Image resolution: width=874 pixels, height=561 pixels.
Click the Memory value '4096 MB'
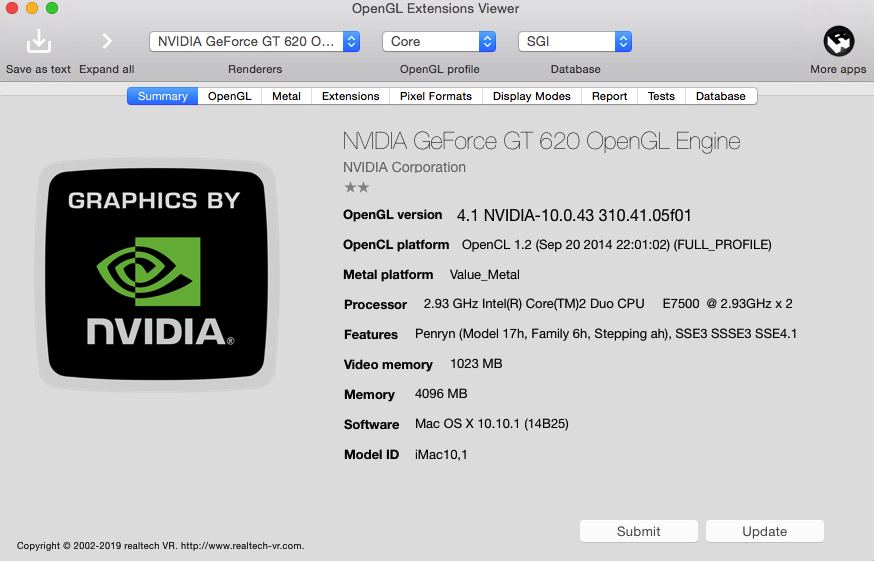(x=441, y=394)
